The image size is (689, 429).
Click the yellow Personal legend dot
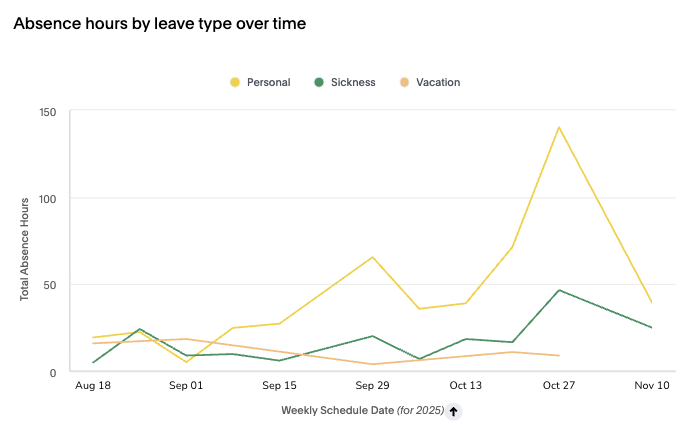[235, 82]
